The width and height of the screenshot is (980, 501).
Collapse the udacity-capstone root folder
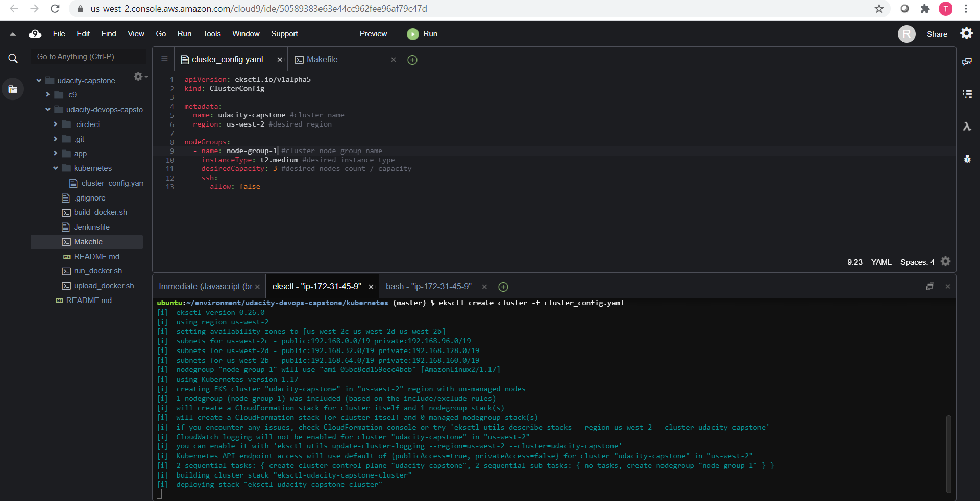(x=39, y=81)
